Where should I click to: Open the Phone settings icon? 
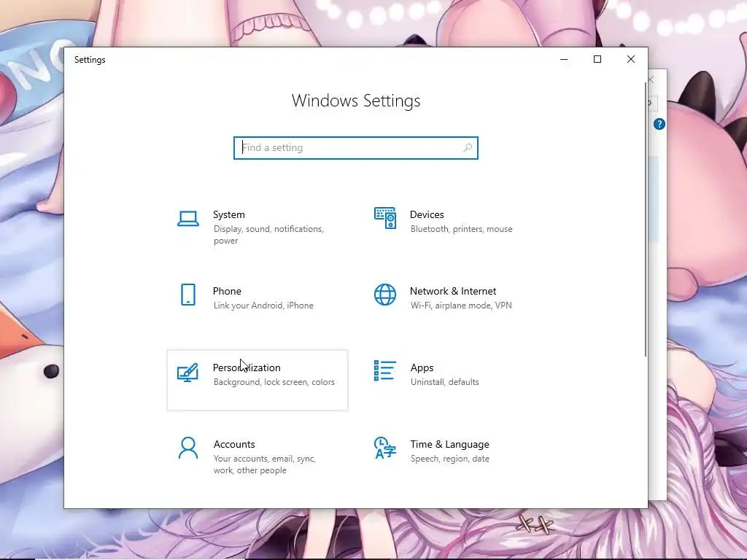tap(188, 295)
